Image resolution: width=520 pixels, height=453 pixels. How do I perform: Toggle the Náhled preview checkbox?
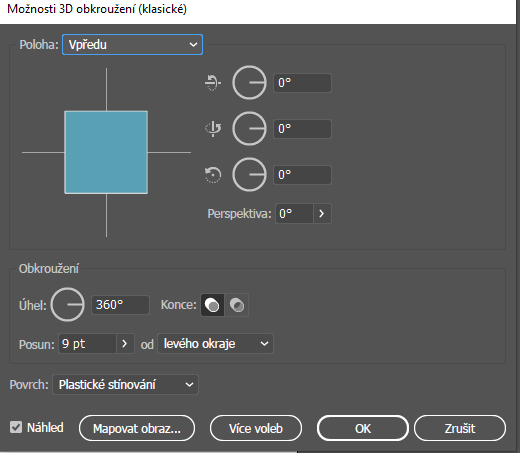tap(16, 427)
